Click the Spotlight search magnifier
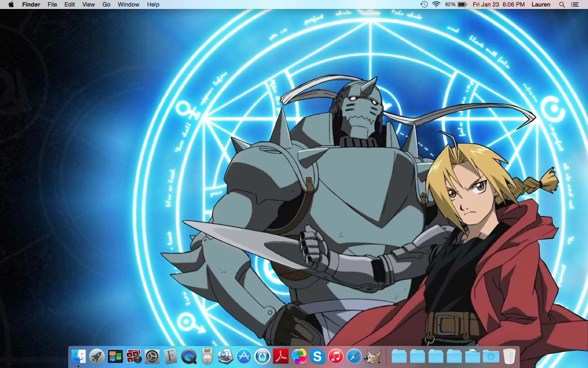The height and width of the screenshot is (368, 588). [x=562, y=4]
